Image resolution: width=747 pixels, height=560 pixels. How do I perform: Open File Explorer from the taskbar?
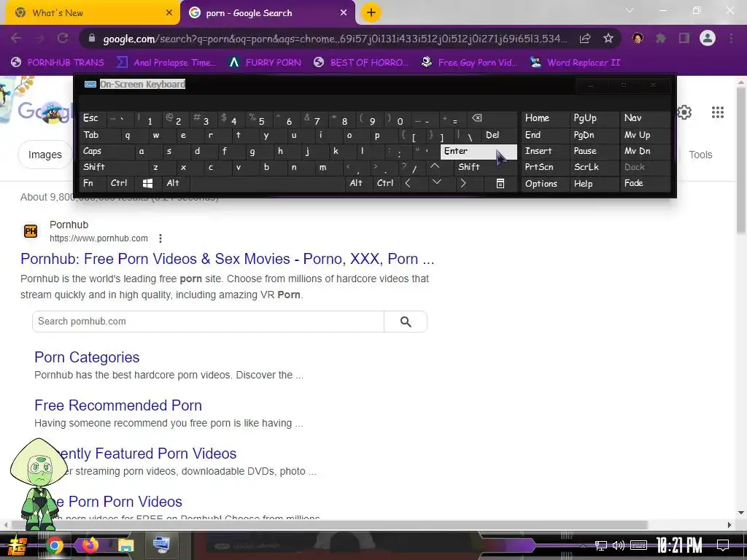(125, 545)
